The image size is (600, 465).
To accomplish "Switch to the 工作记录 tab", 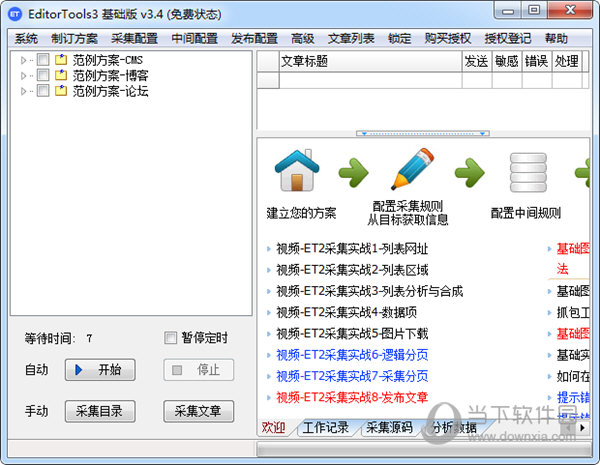I will tap(326, 427).
